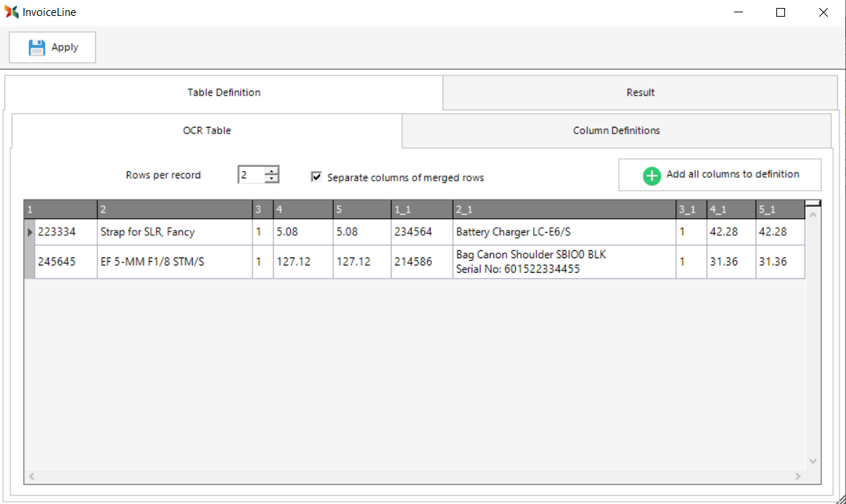Select row header for record 245645
Image resolution: width=846 pixels, height=504 pixels.
pos(30,262)
